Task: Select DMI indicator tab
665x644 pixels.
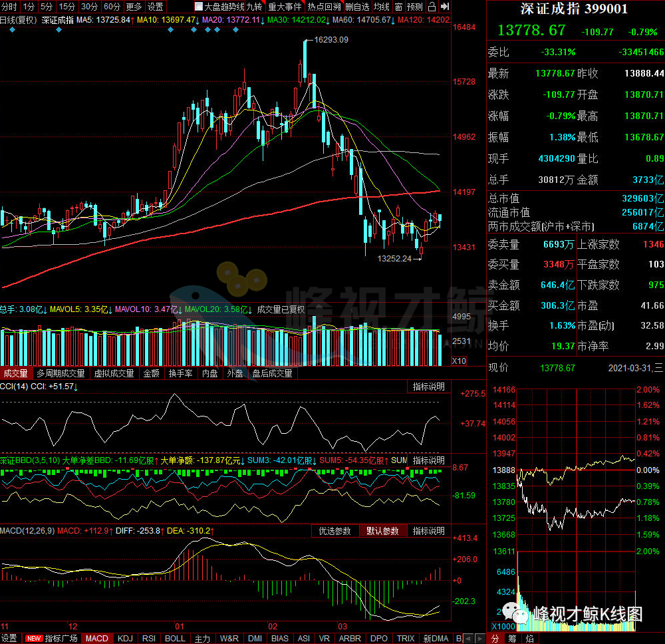Action: 255,638
